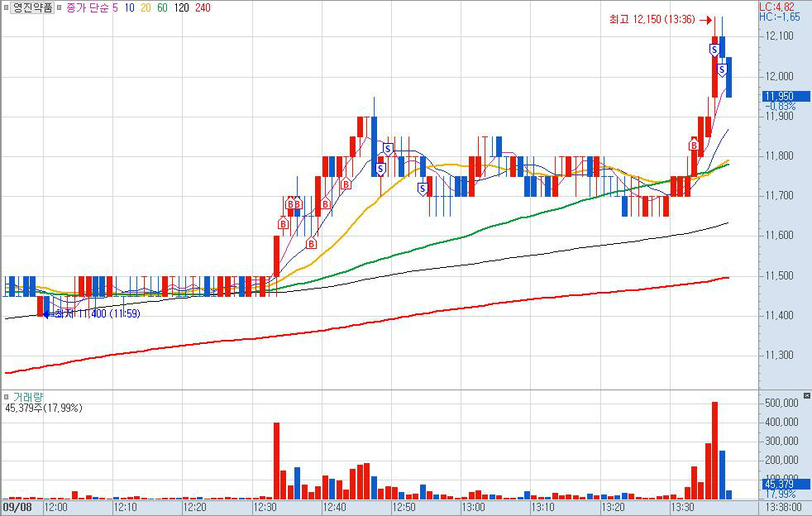Viewport: 812px width, 516px height.
Task: Select the 5-period moving average label
Action: (x=114, y=7)
